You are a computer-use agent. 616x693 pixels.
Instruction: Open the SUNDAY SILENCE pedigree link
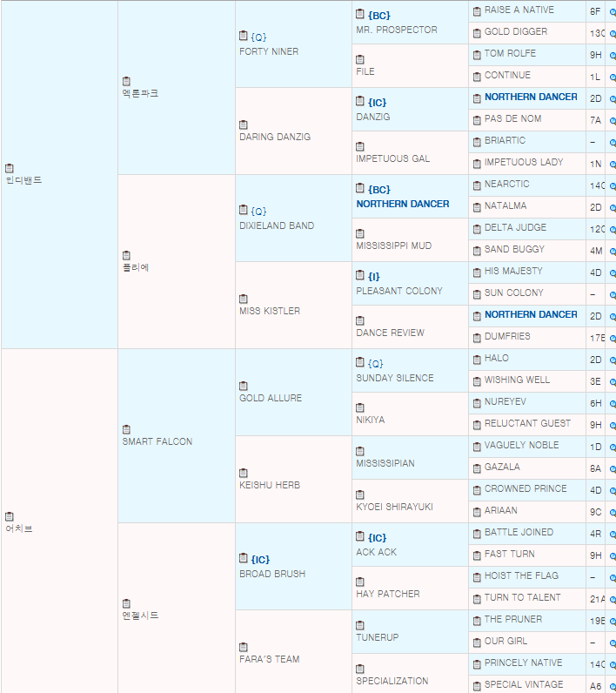pyautogui.click(x=394, y=378)
